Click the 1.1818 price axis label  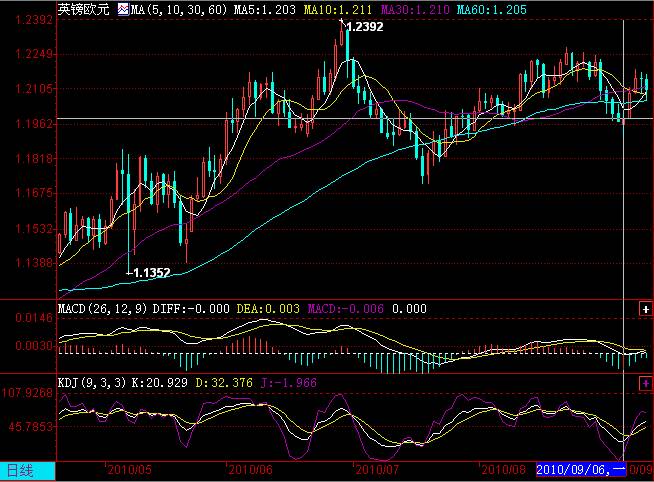pyautogui.click(x=34, y=159)
